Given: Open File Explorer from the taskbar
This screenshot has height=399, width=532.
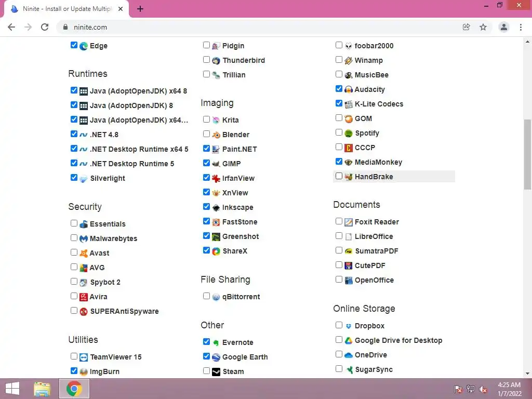Looking at the screenshot, I should 42,389.
